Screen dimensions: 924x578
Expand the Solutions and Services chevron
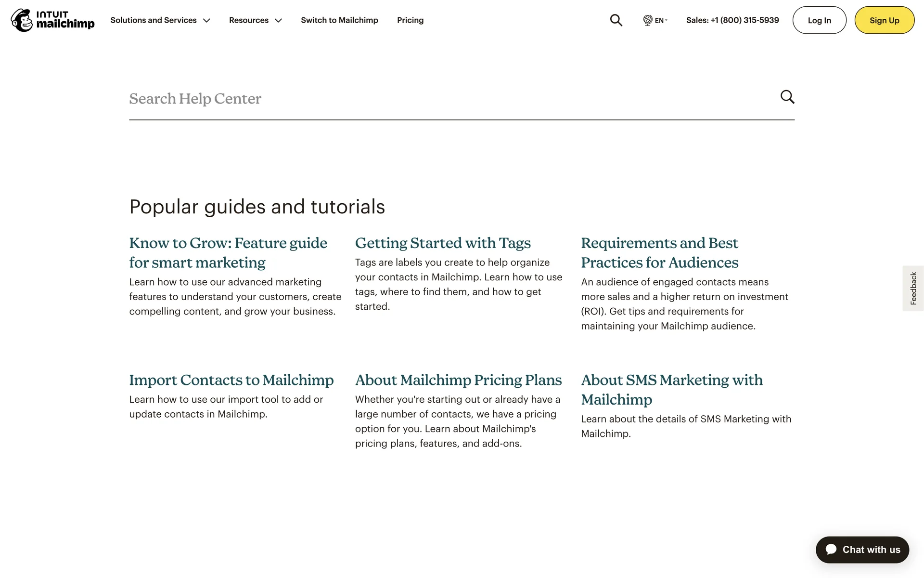pyautogui.click(x=206, y=20)
